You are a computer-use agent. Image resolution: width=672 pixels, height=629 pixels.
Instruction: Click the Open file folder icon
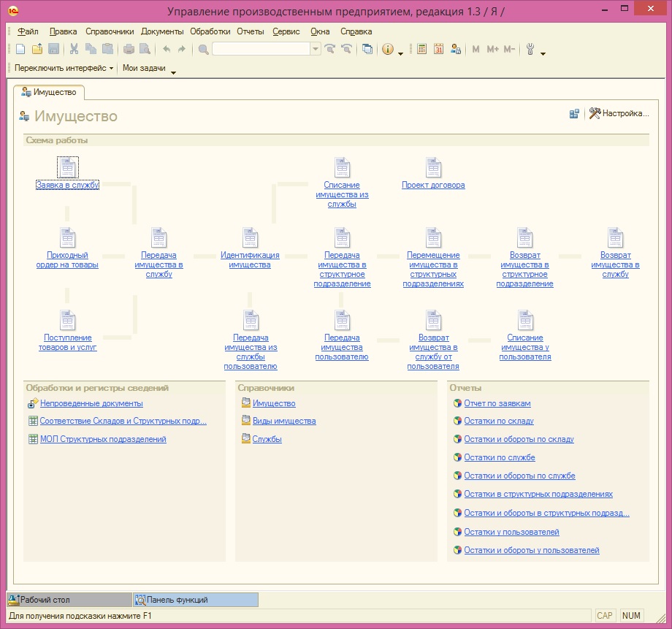coord(37,50)
